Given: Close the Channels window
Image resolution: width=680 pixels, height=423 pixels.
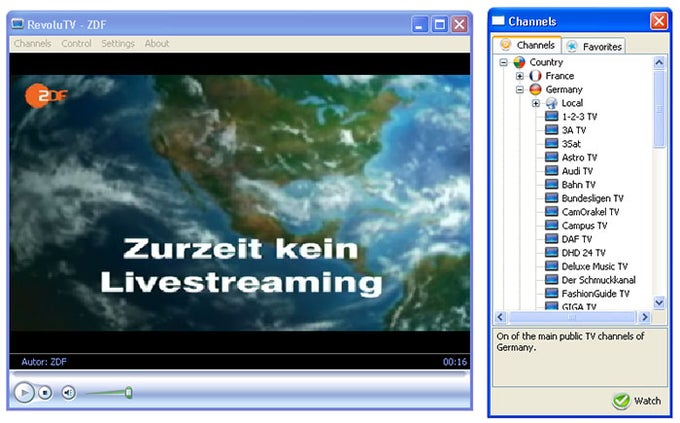Looking at the screenshot, I should tap(658, 21).
